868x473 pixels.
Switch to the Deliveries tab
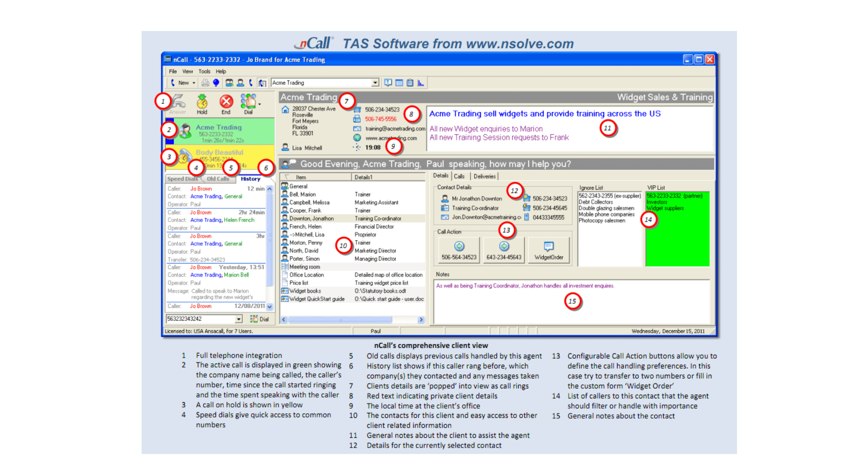tap(485, 176)
